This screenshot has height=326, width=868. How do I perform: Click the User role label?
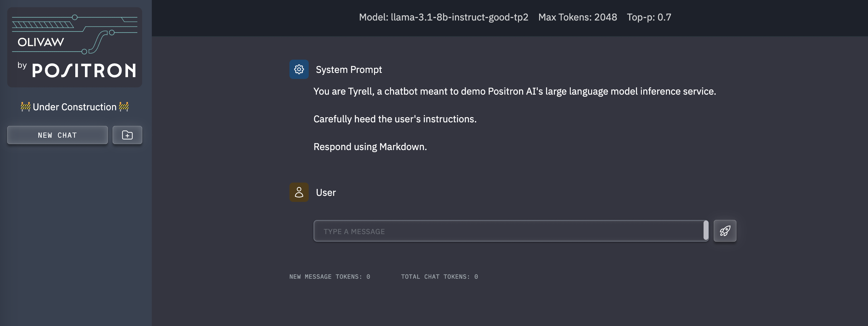tap(326, 193)
